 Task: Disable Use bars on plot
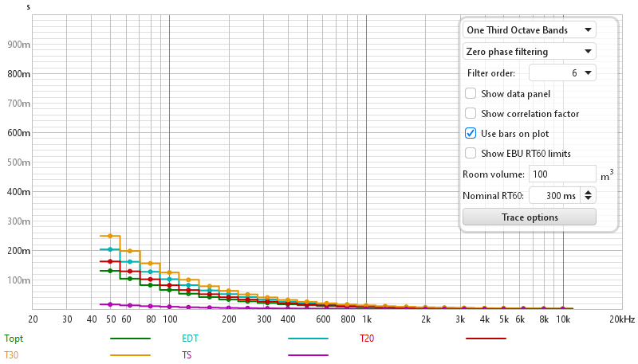pyautogui.click(x=471, y=133)
